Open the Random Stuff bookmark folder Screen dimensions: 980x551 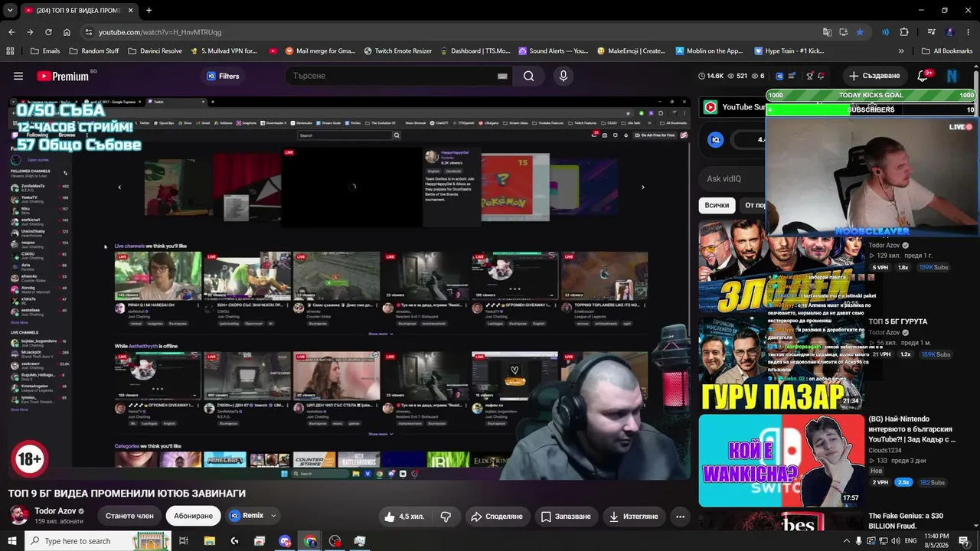tap(94, 51)
